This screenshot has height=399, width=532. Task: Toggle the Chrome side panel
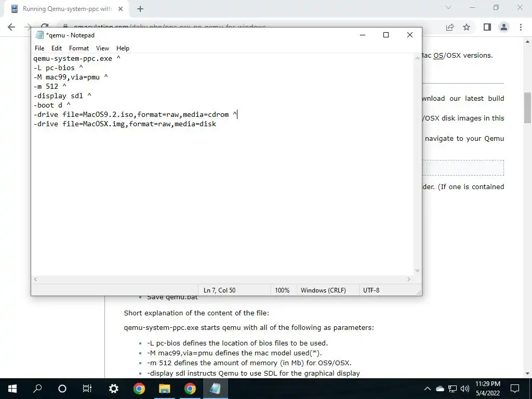pyautogui.click(x=487, y=27)
